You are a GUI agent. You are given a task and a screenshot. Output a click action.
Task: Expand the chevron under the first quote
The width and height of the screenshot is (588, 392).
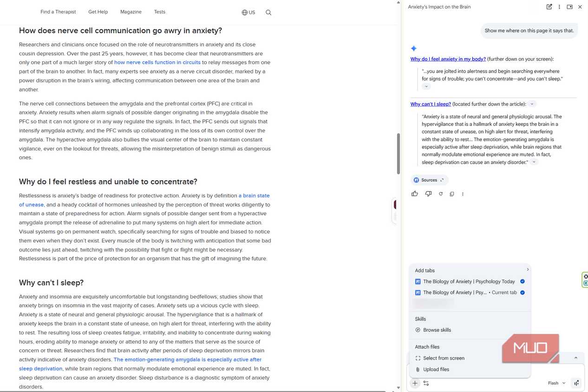tap(426, 87)
